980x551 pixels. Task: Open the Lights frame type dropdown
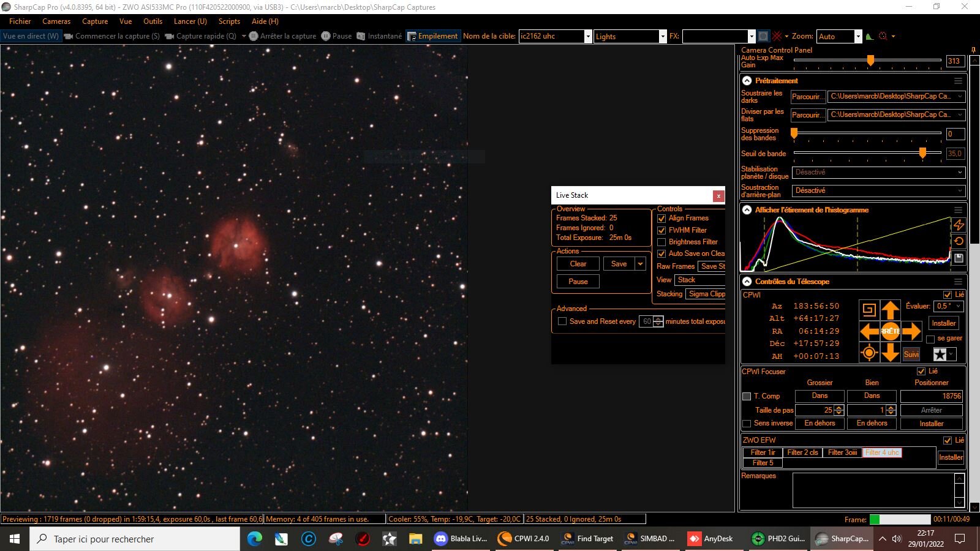(x=663, y=36)
